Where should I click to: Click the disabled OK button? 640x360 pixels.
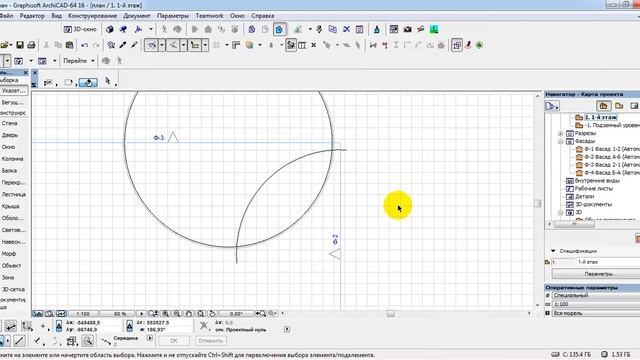173,340
